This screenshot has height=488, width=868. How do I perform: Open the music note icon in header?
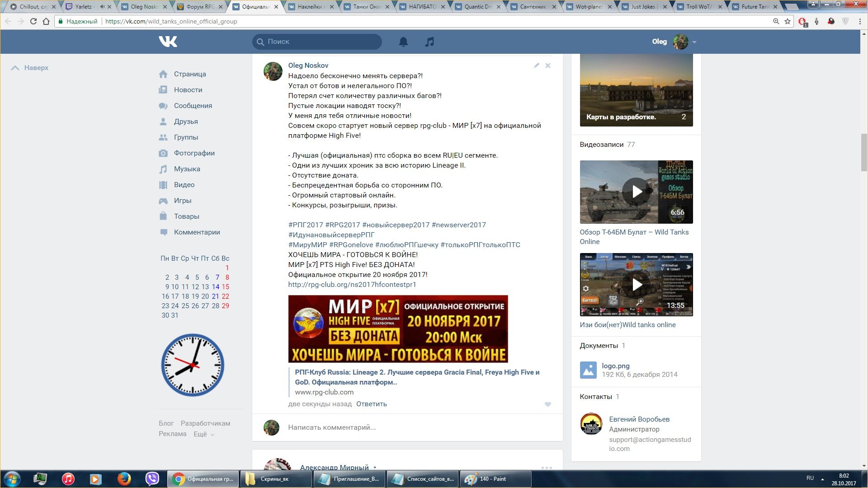(429, 42)
